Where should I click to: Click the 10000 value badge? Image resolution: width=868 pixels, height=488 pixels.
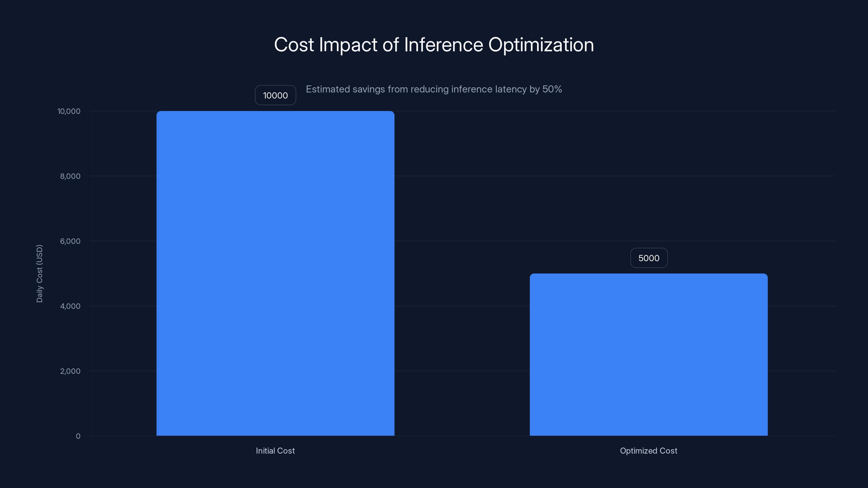pyautogui.click(x=275, y=95)
